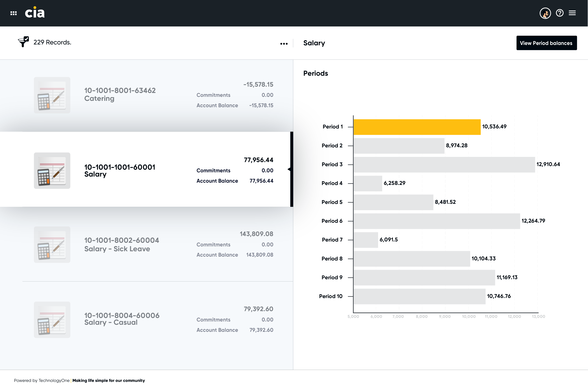Click the Salary account calculator icon
The height and width of the screenshot is (391, 588).
point(52,171)
